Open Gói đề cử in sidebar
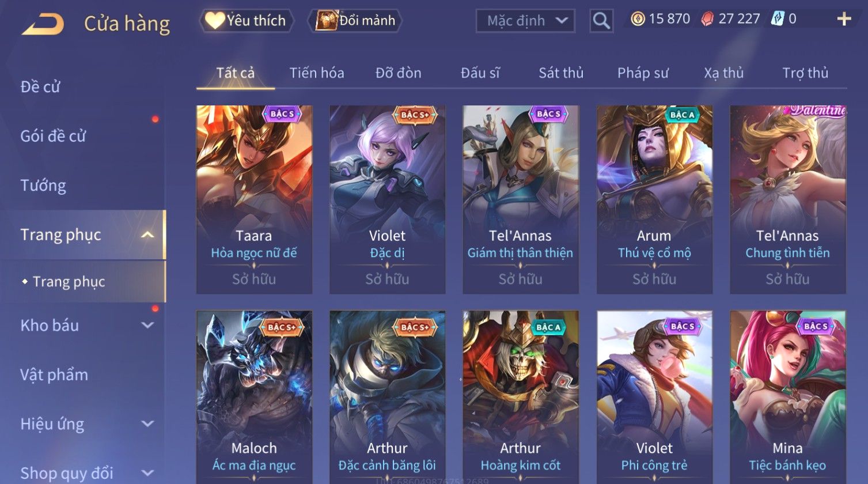The image size is (868, 484). 53,137
